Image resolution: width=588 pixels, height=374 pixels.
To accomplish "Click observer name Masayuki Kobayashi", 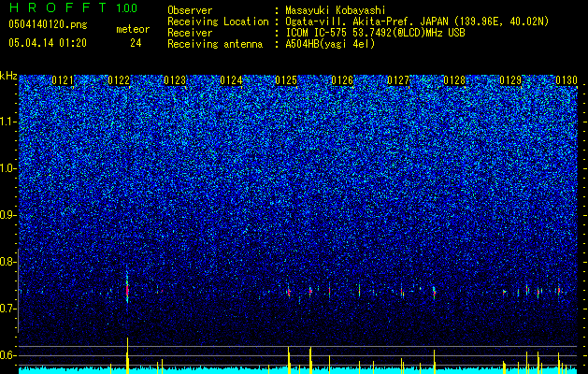I will (x=336, y=10).
